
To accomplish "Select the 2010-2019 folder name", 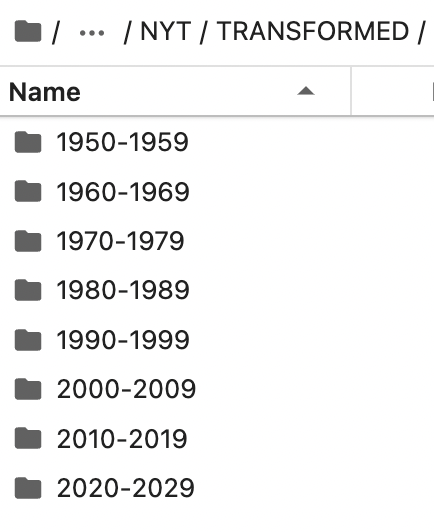I will (x=122, y=439).
